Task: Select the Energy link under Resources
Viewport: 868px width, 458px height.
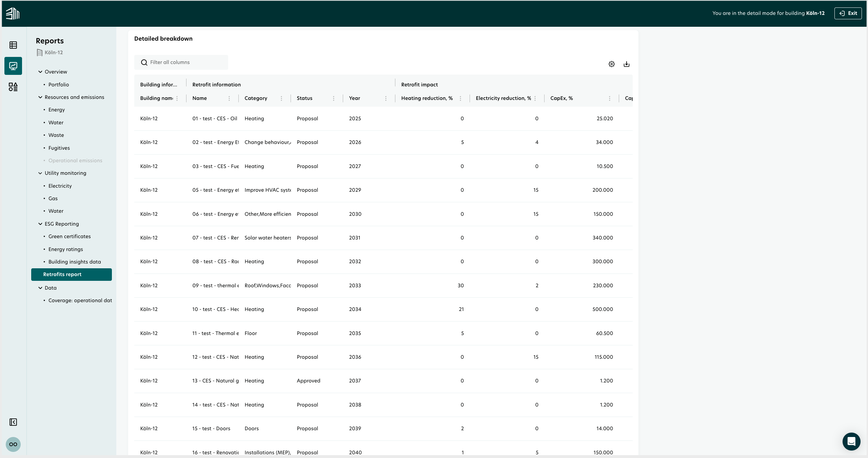Action: (x=56, y=109)
